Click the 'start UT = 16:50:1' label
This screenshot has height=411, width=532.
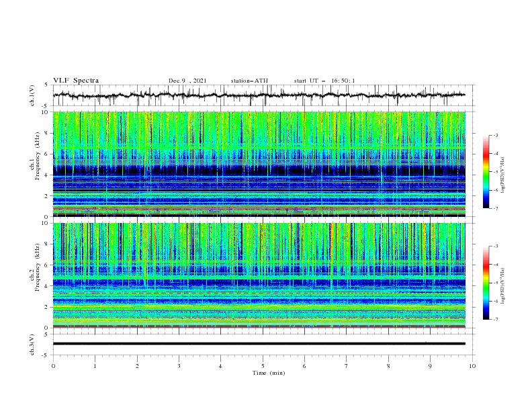324,81
